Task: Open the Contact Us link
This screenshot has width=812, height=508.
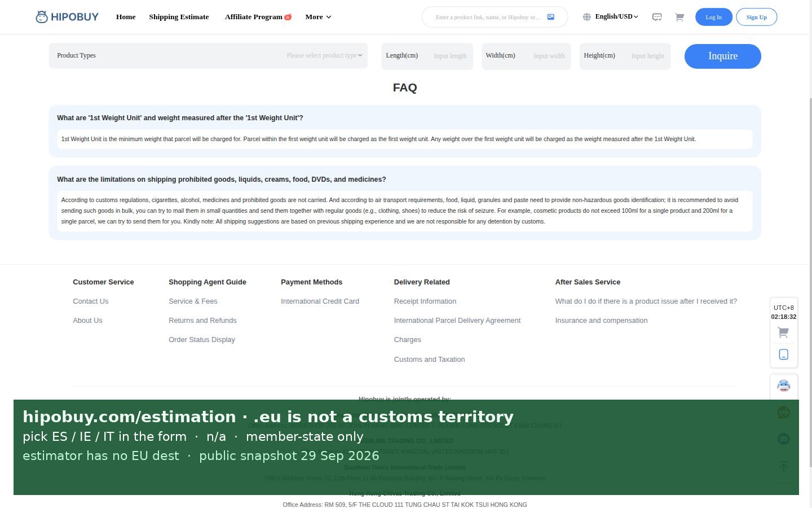Action: click(91, 301)
